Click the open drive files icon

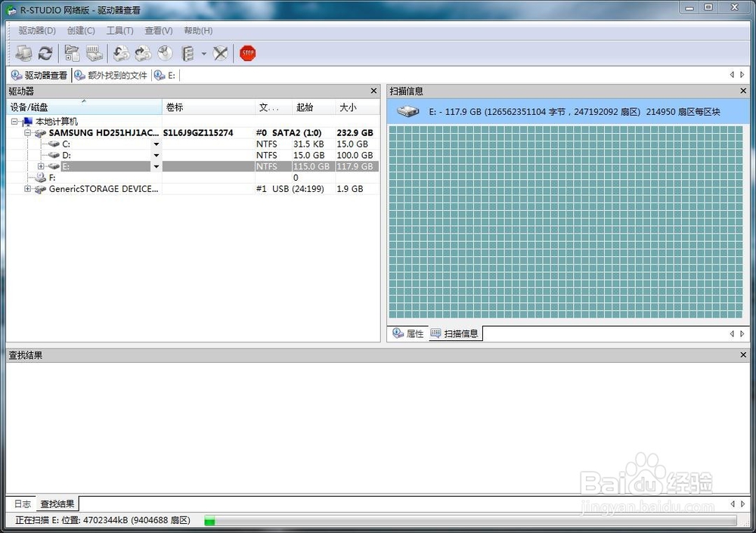pyautogui.click(x=72, y=53)
